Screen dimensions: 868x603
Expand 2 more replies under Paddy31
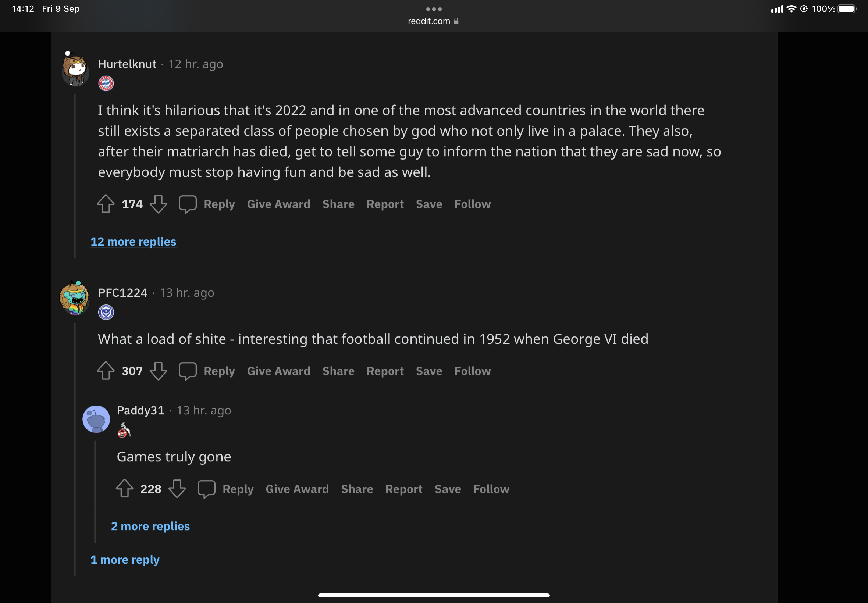150,526
